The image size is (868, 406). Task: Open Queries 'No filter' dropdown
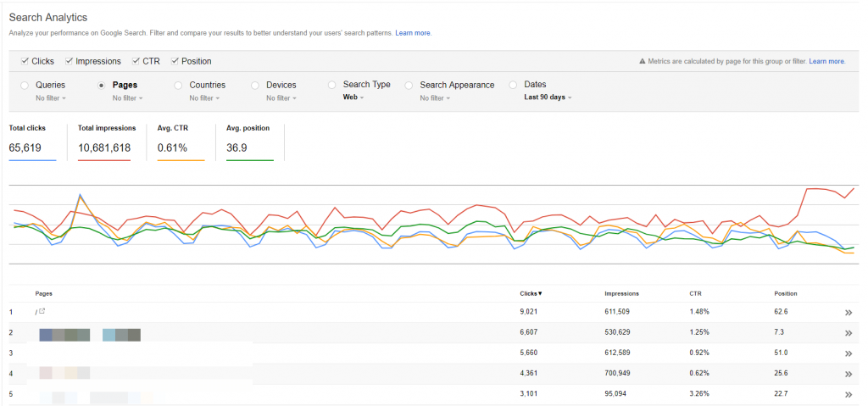click(51, 98)
